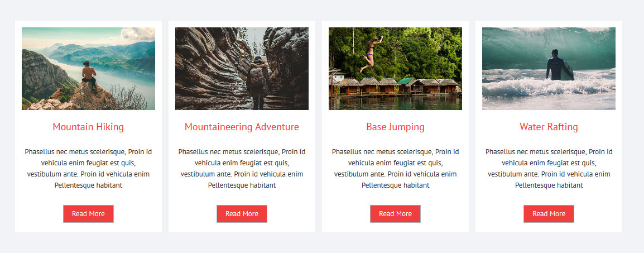Read More about Mountaineering Adventure
This screenshot has width=644, height=253.
coord(242,214)
